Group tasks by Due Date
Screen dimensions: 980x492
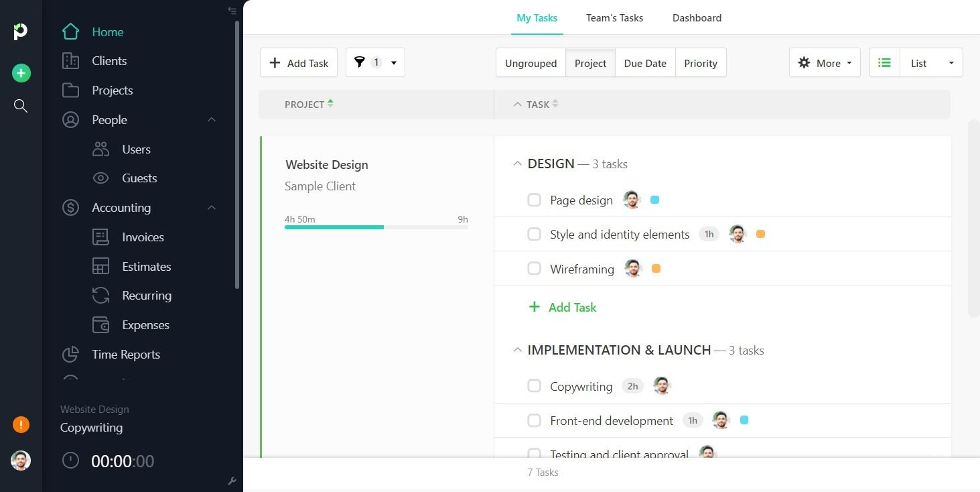[645, 62]
